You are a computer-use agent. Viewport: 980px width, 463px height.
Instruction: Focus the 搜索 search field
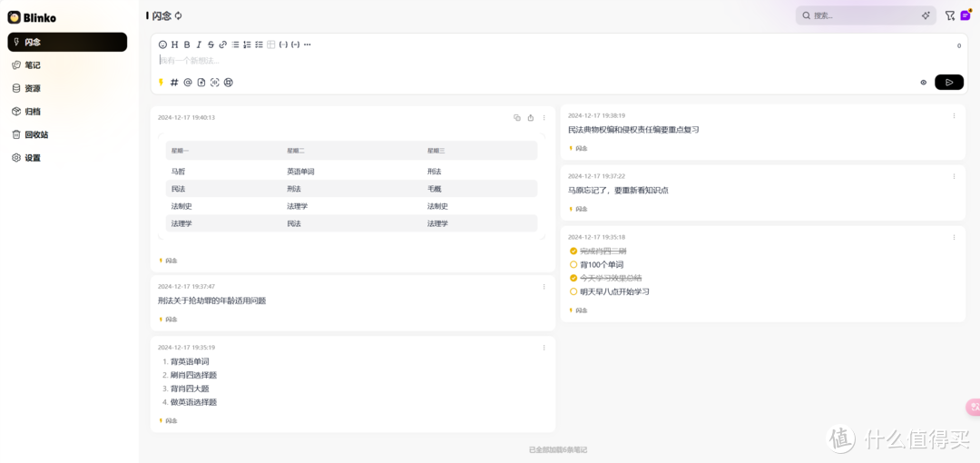(x=862, y=15)
